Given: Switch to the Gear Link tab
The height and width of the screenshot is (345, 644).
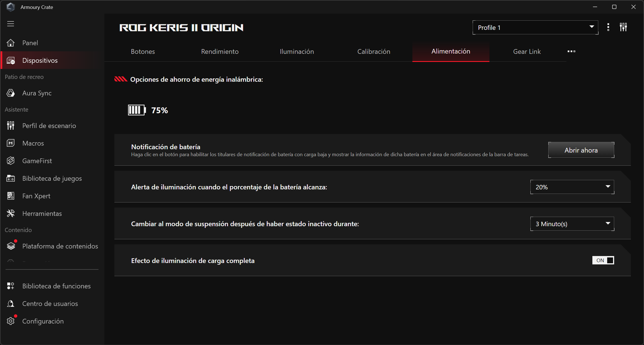Looking at the screenshot, I should tap(527, 52).
